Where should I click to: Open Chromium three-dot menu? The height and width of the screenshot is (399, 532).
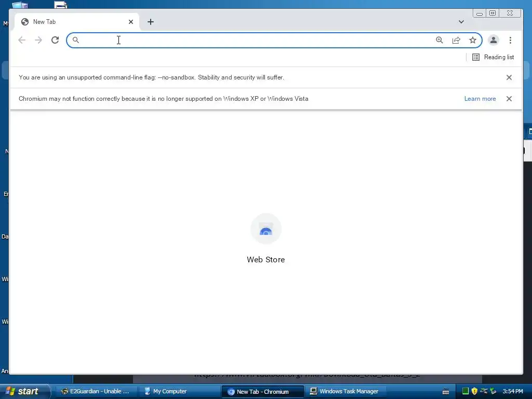[510, 40]
